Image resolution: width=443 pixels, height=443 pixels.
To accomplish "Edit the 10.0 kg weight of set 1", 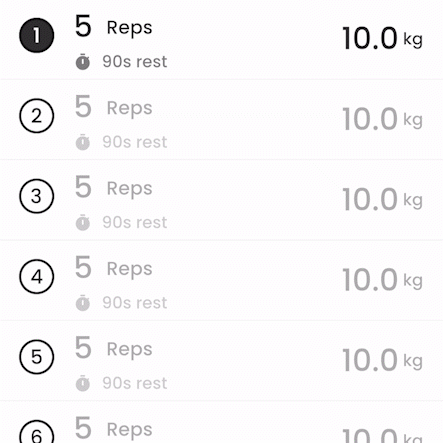I will 383,39.
